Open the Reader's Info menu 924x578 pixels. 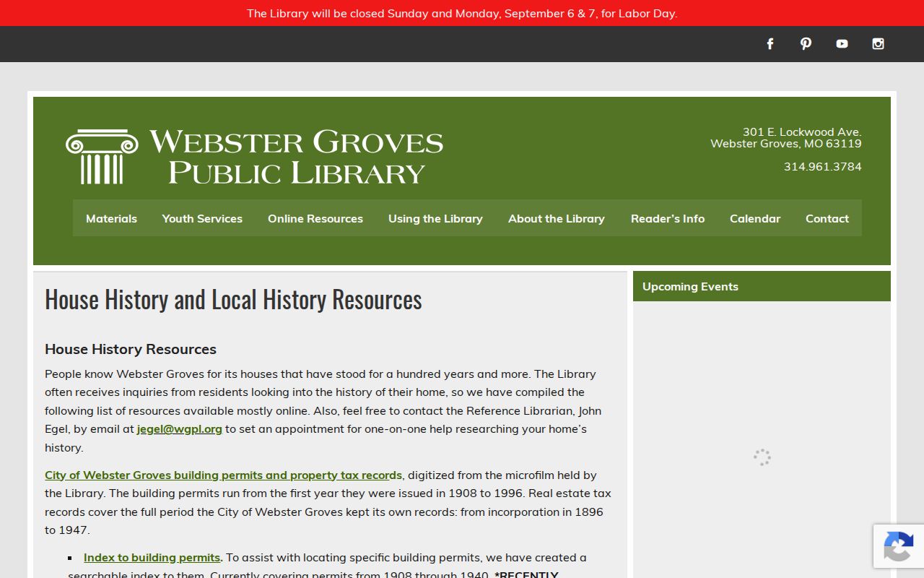point(668,218)
